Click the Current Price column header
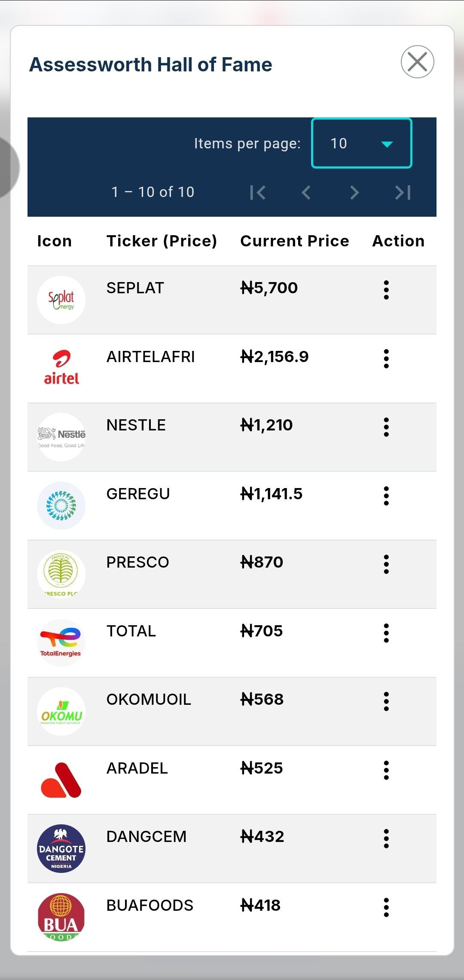This screenshot has width=464, height=980. [x=295, y=241]
